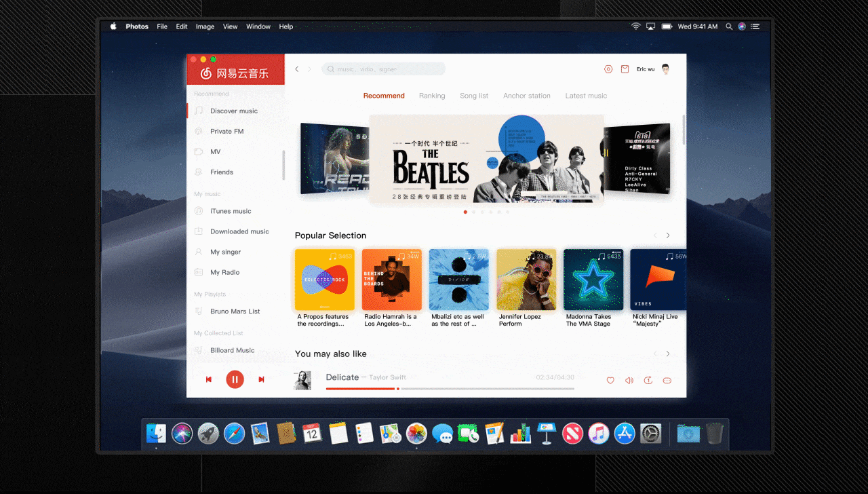Show the left carousel banner
This screenshot has height=494, width=868.
click(334, 158)
